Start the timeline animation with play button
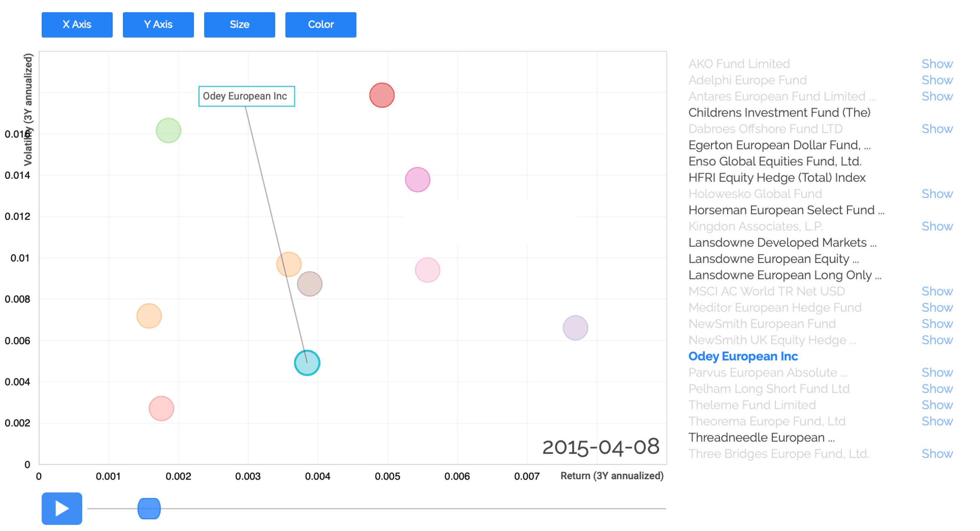The height and width of the screenshot is (531, 980). [x=62, y=509]
